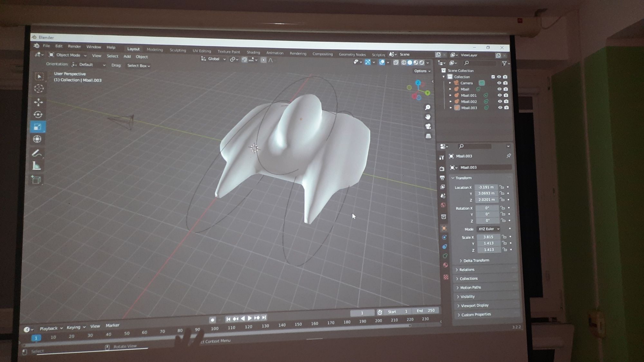Screen dimensions: 644x362
Task: Select the Cursor tool in toolbar
Action: pyautogui.click(x=39, y=88)
